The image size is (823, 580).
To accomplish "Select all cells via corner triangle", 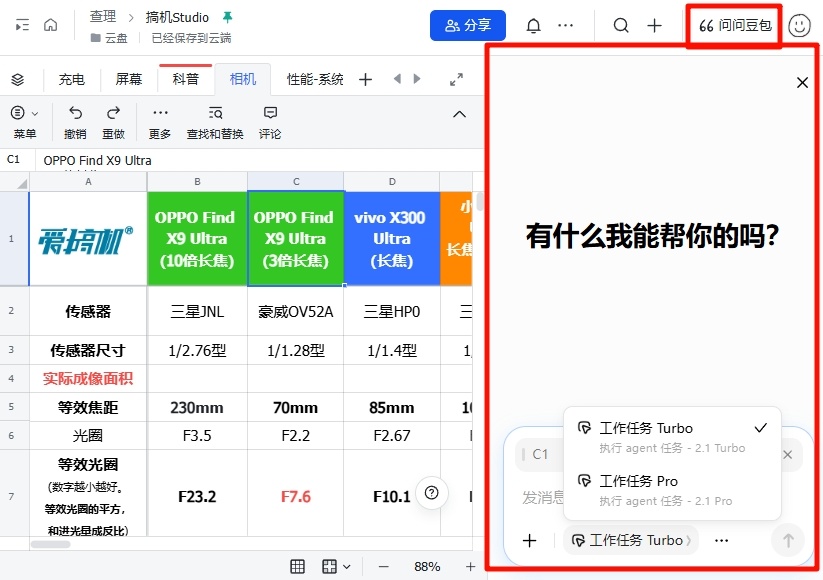I will [22, 183].
